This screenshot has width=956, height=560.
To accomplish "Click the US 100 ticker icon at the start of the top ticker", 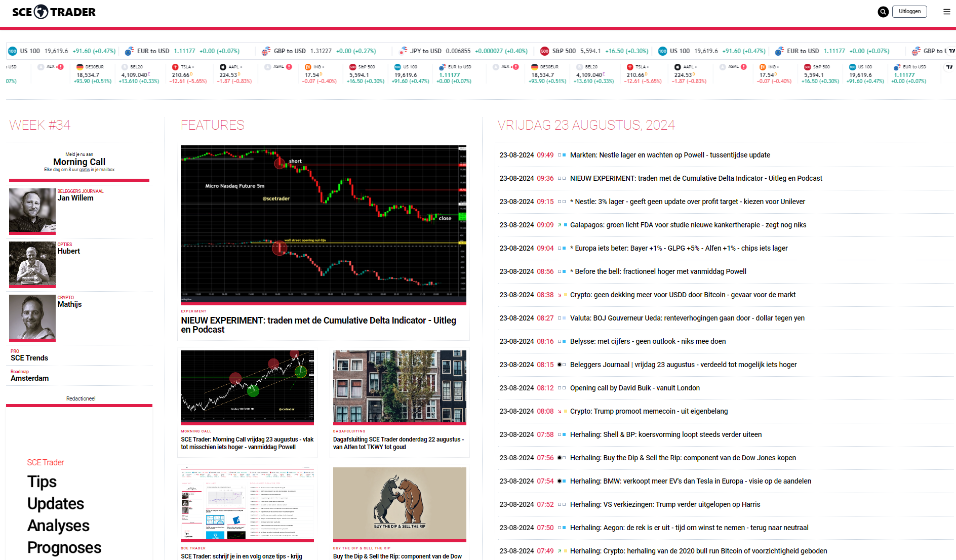I will point(13,51).
